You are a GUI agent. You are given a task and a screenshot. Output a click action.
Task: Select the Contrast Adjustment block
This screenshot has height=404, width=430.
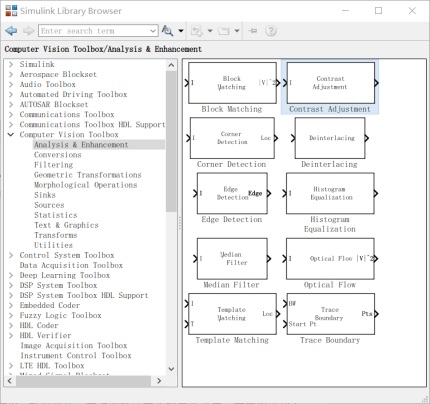coord(331,83)
